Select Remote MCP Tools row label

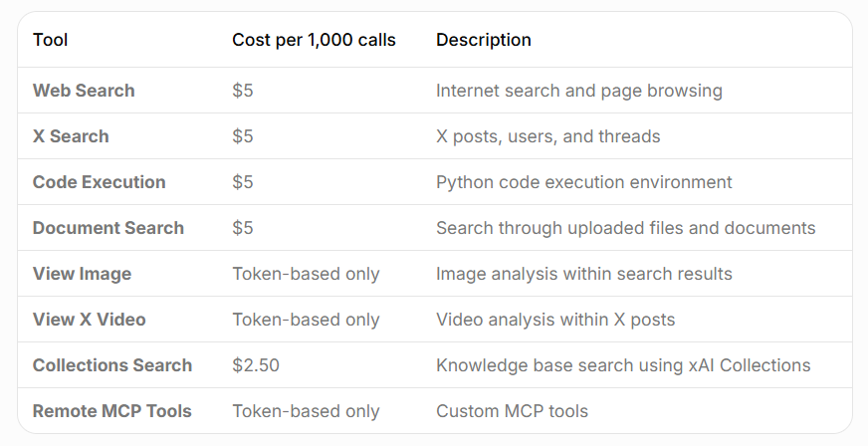click(111, 411)
